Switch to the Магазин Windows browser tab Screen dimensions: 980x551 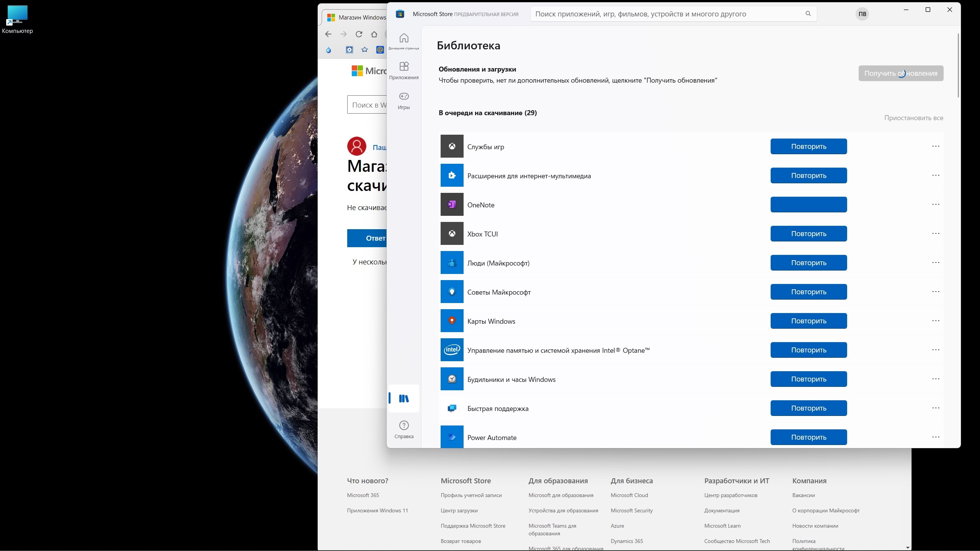coord(355,17)
